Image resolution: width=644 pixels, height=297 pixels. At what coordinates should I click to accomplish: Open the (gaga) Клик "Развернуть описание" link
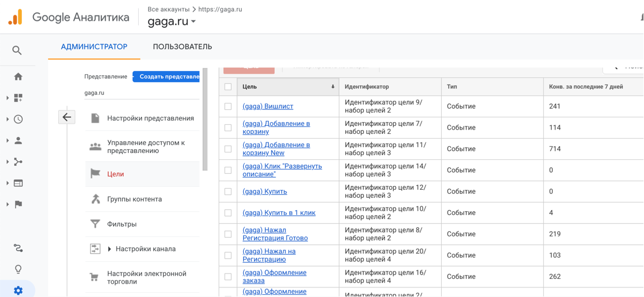pos(282,170)
